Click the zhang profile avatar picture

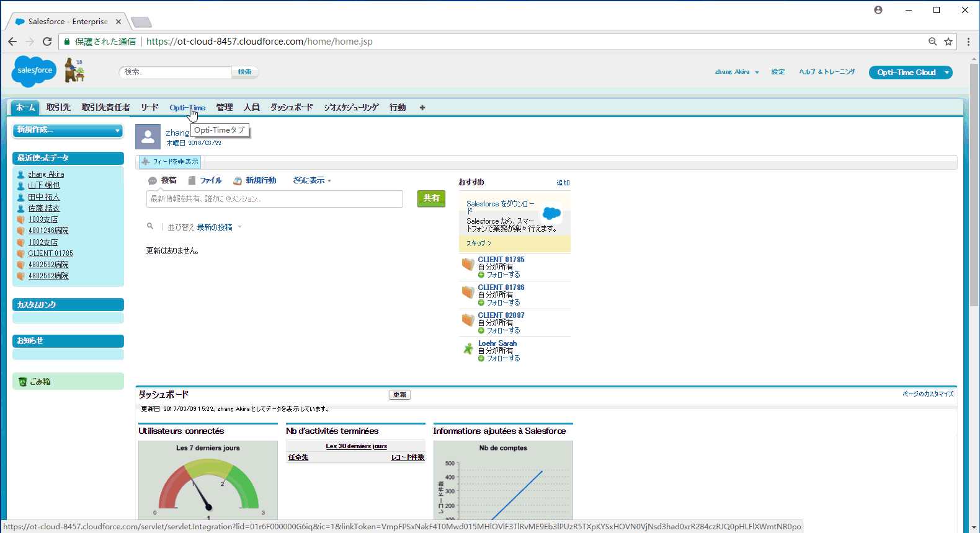tap(148, 137)
